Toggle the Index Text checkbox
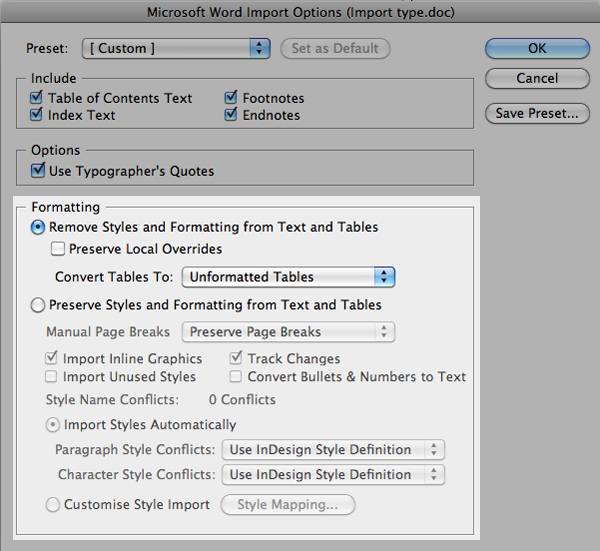 [36, 114]
